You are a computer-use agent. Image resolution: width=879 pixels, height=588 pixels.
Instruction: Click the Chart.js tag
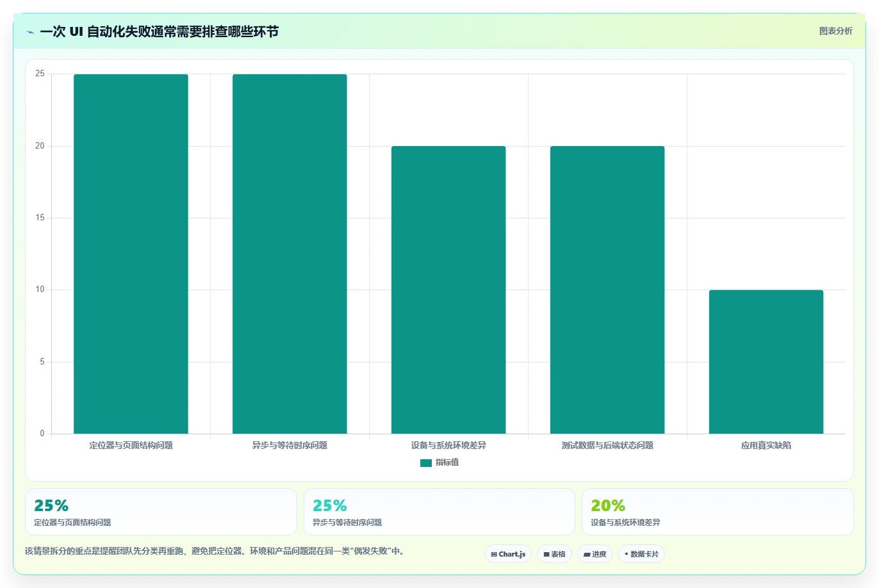point(508,554)
